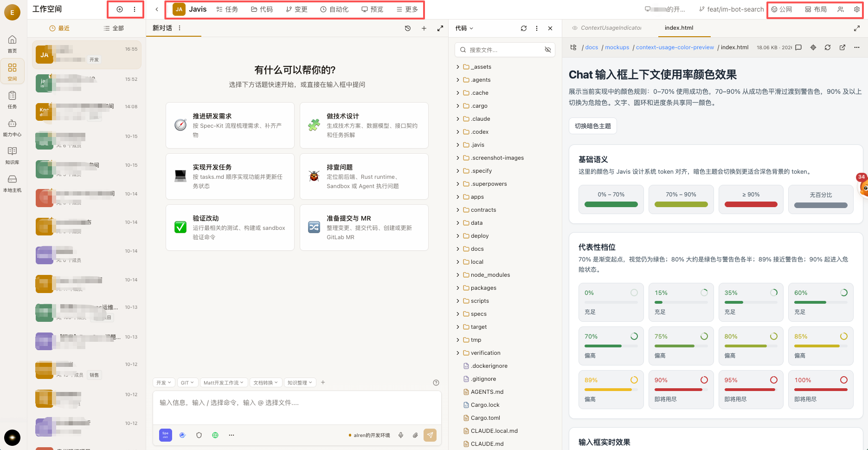Open the GIT dropdown chip
The height and width of the screenshot is (450, 868).
[187, 383]
